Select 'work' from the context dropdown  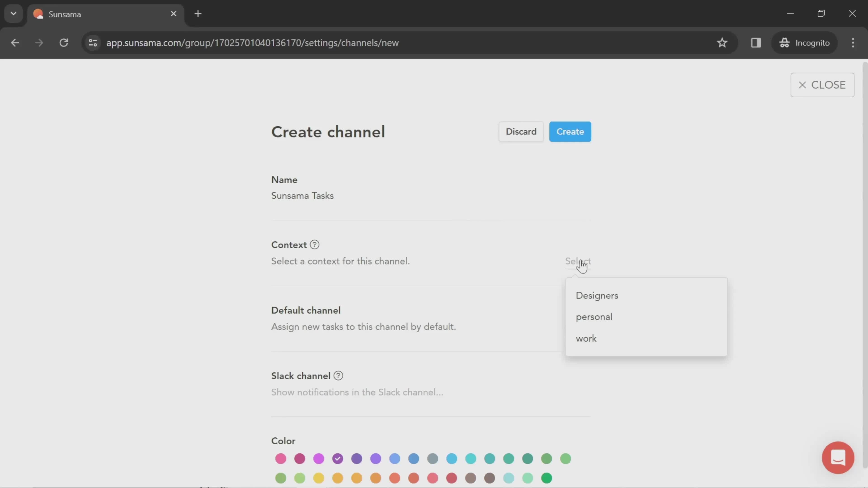[x=586, y=338]
